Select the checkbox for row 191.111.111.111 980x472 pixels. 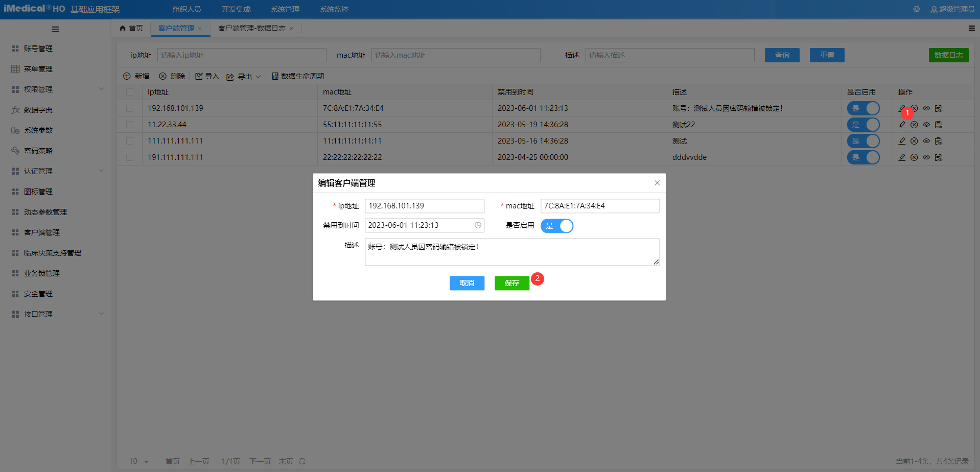pyautogui.click(x=130, y=157)
